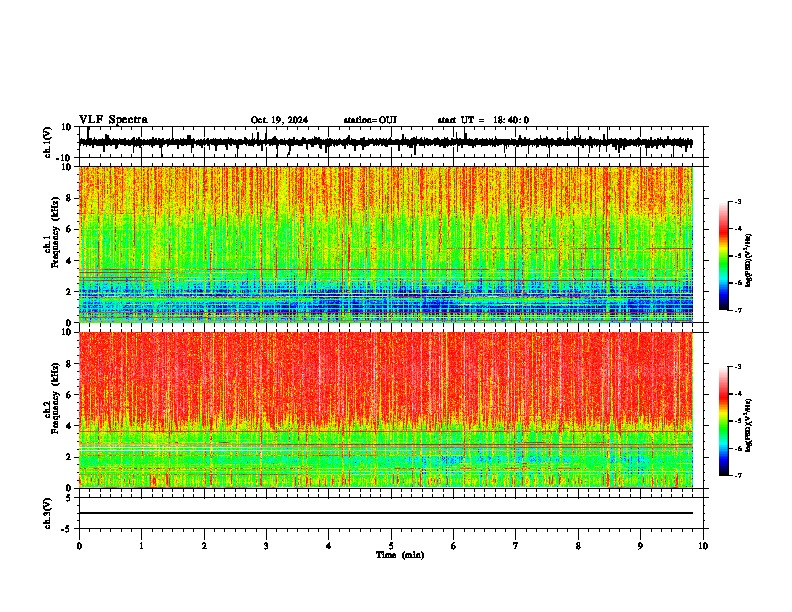Click the "10" tick on the time axis
Viewport: 792px width, 612px height.
[703, 546]
